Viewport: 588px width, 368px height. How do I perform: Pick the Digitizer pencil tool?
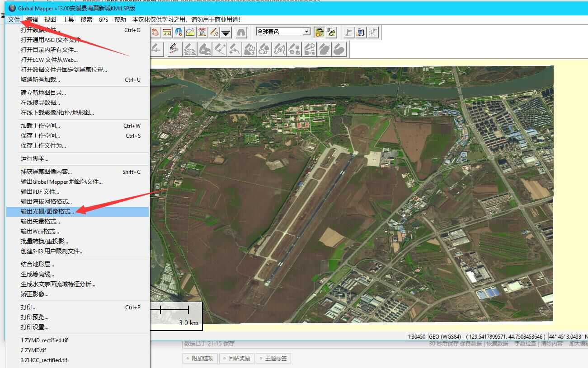click(x=214, y=32)
